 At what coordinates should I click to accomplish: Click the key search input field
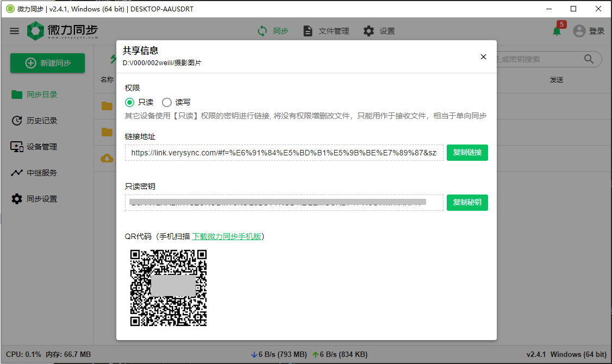(x=539, y=59)
